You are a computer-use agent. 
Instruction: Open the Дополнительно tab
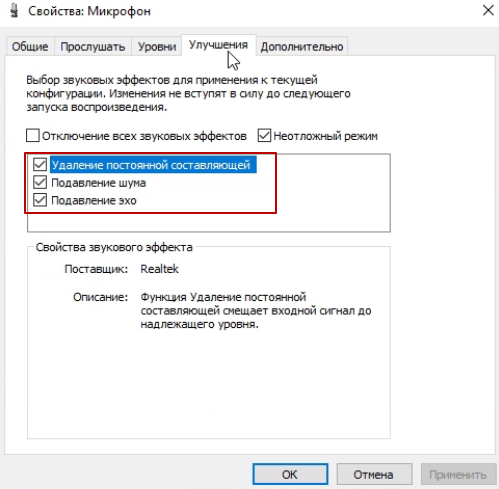[x=302, y=46]
